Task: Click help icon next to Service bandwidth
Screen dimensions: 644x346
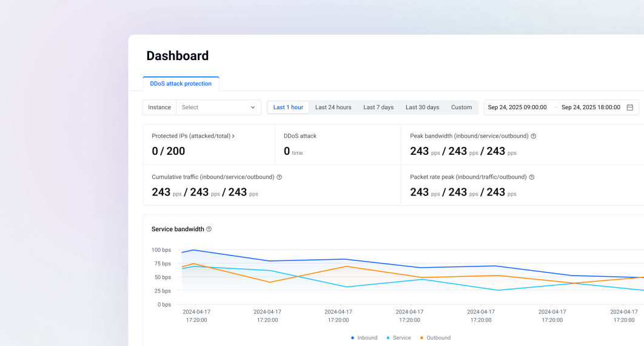Action: click(209, 229)
